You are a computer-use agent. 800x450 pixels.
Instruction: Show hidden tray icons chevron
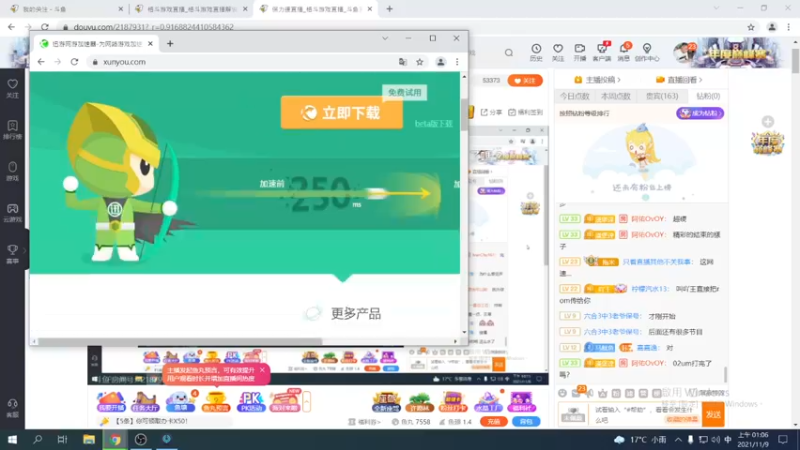678,439
